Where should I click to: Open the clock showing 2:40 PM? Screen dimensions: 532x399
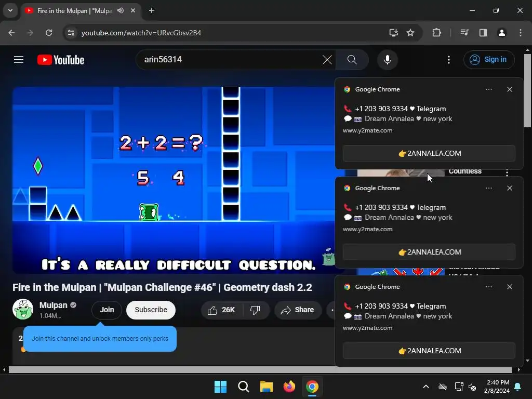497,387
